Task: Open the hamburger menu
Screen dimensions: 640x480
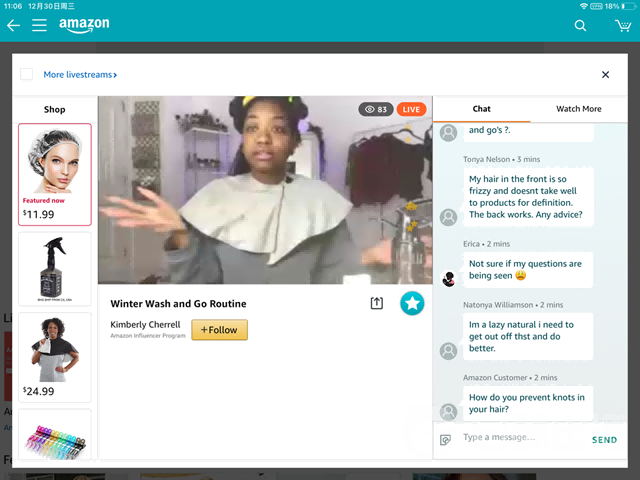Action: coord(39,25)
